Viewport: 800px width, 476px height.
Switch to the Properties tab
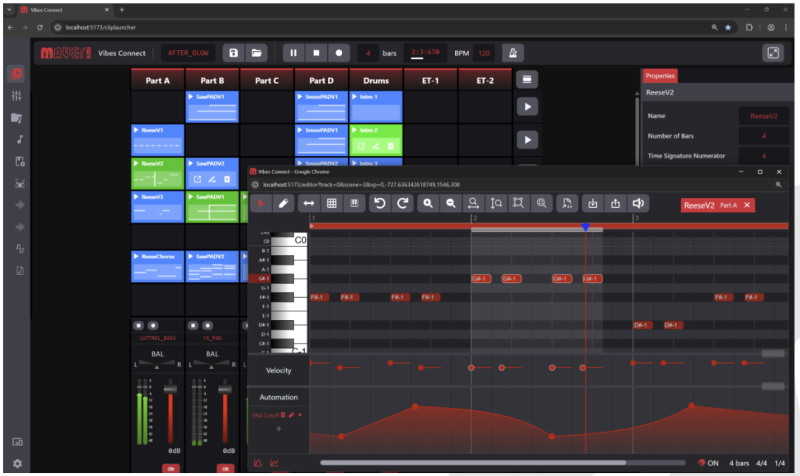pos(659,75)
